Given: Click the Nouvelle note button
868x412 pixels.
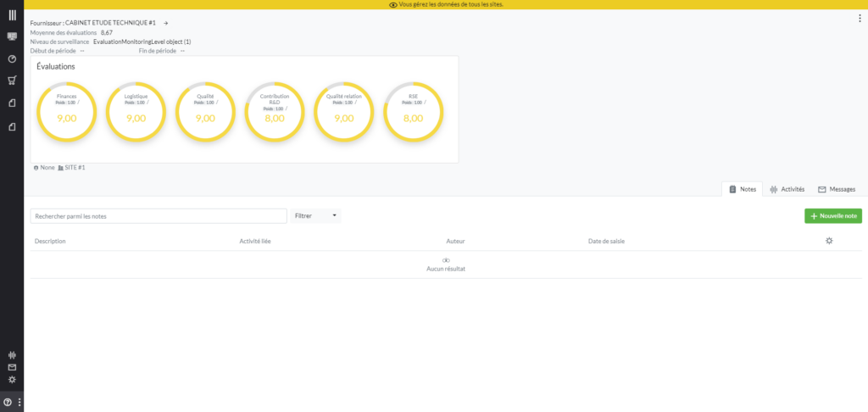Looking at the screenshot, I should point(832,216).
